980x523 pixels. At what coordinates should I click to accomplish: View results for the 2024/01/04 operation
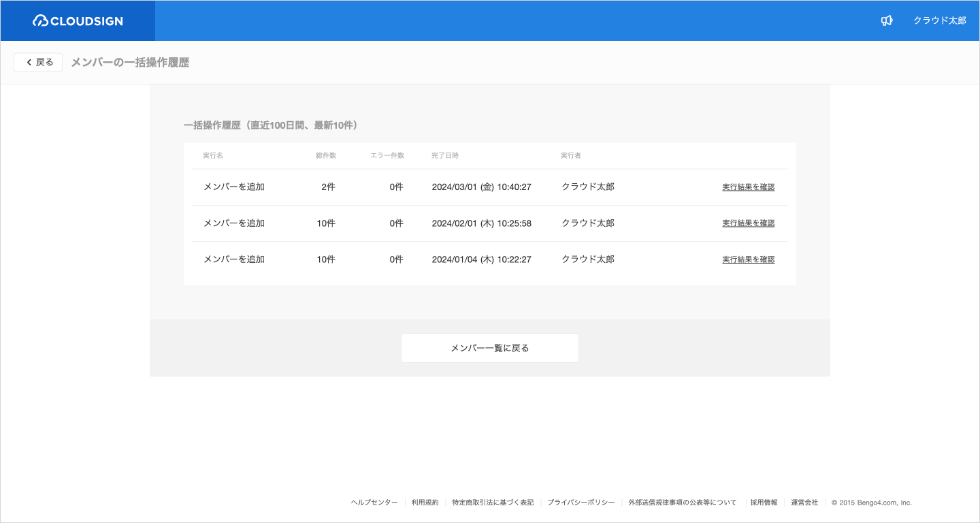pyautogui.click(x=748, y=259)
